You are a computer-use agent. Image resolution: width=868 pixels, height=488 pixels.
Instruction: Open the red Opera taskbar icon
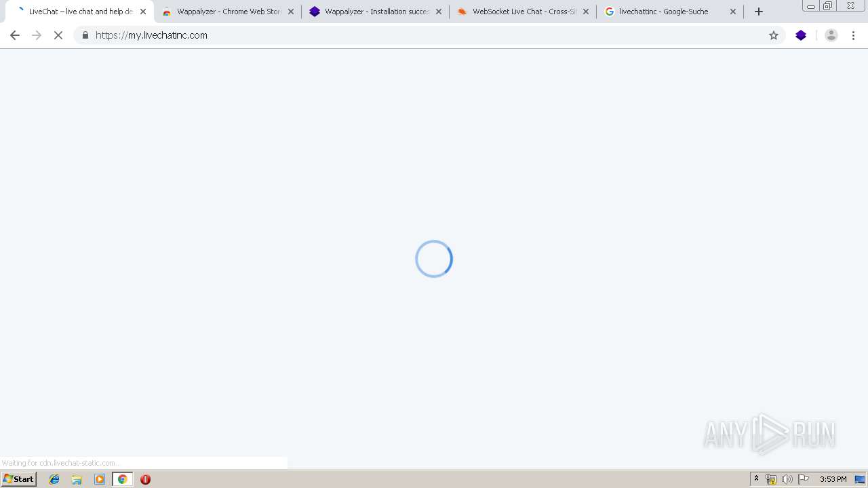click(x=145, y=479)
